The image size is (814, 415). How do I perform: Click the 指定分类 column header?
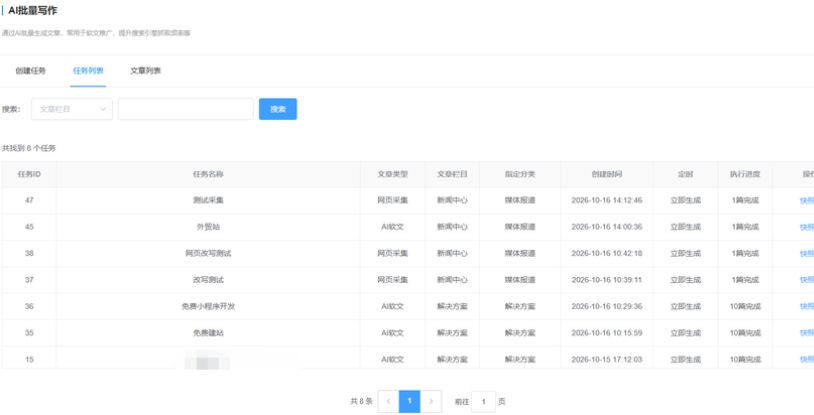point(520,174)
